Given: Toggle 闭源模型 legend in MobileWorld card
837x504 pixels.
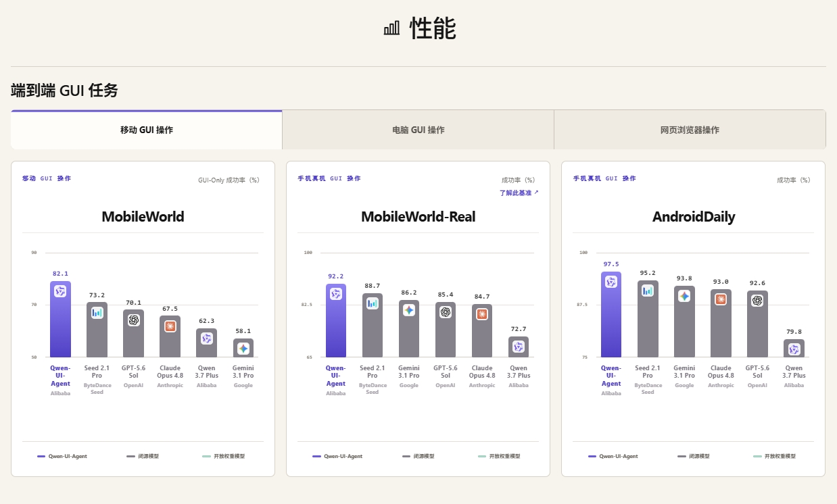Looking at the screenshot, I should click(x=143, y=456).
